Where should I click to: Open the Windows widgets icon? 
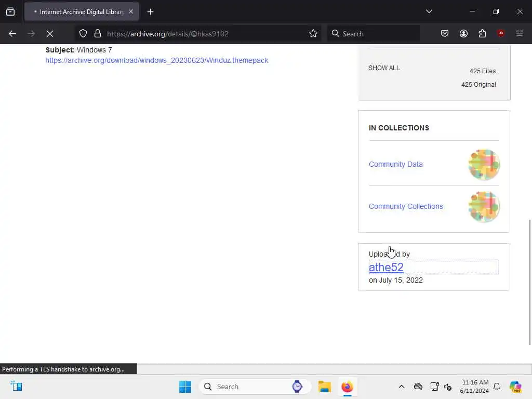(x=16, y=386)
